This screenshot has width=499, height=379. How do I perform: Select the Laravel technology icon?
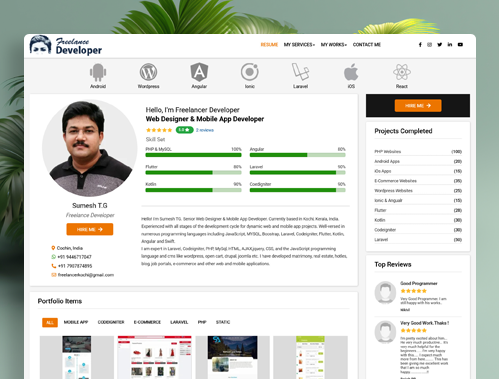click(x=300, y=72)
